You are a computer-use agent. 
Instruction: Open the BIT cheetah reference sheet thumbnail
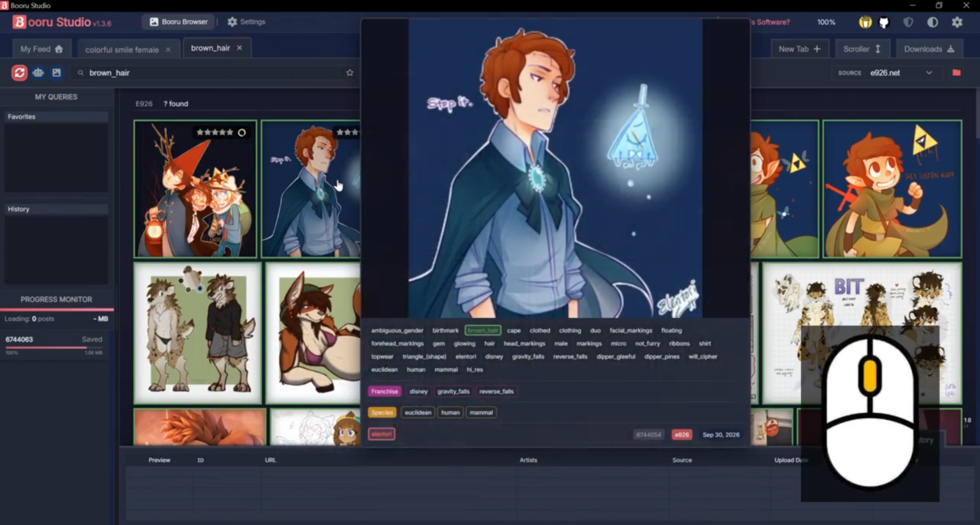coord(862,333)
